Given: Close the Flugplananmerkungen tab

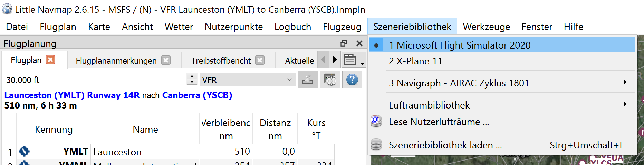Looking at the screenshot, I should (x=166, y=60).
